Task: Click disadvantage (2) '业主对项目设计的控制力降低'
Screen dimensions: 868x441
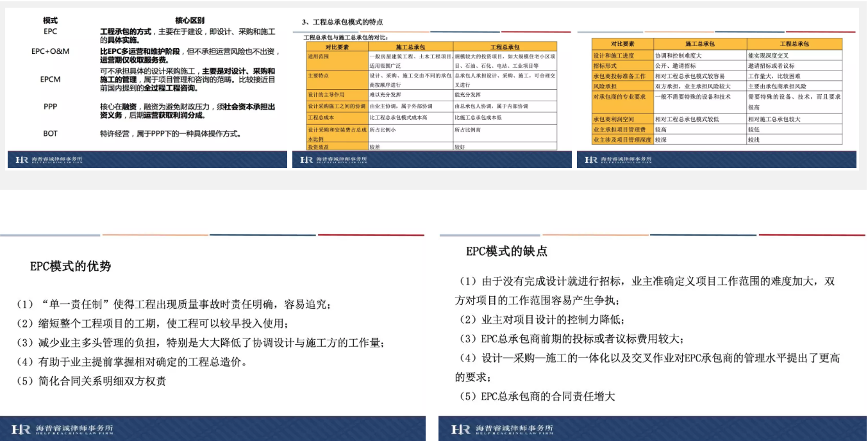Action: click(542, 319)
